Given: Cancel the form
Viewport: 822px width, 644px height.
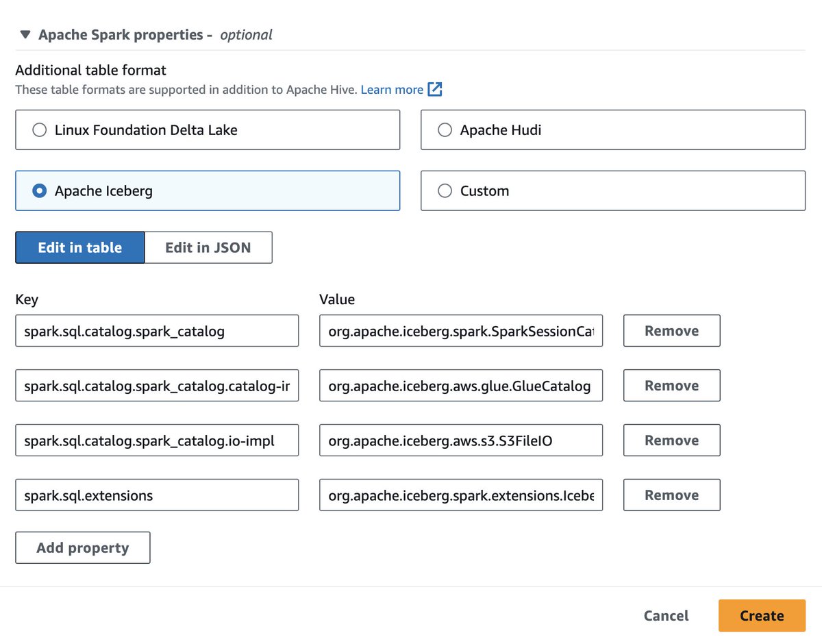Looking at the screenshot, I should [x=666, y=616].
